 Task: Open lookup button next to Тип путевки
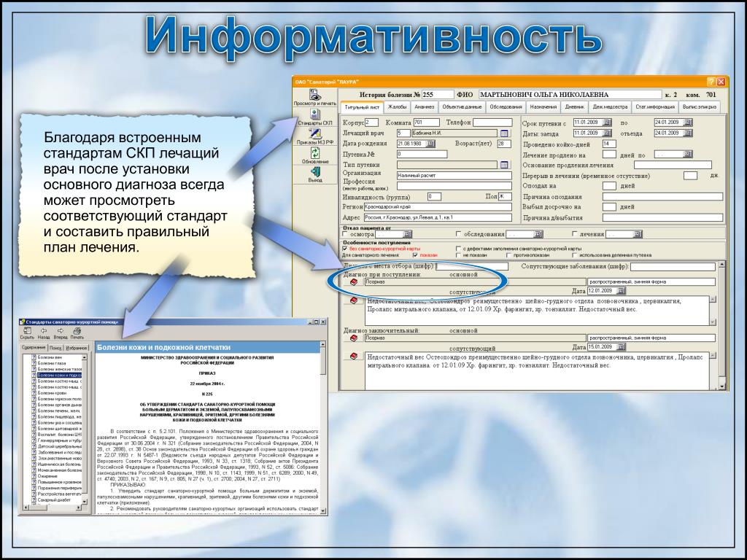click(x=505, y=165)
